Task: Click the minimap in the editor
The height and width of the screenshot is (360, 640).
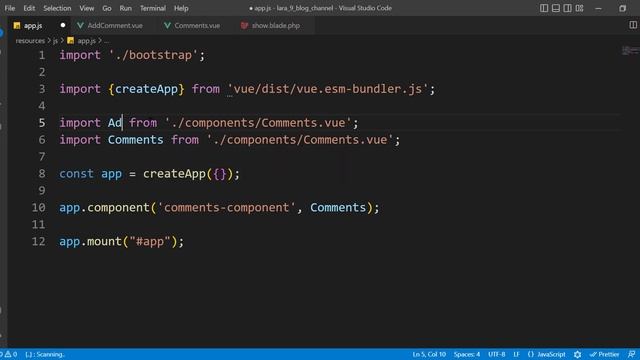Action: tap(630, 51)
